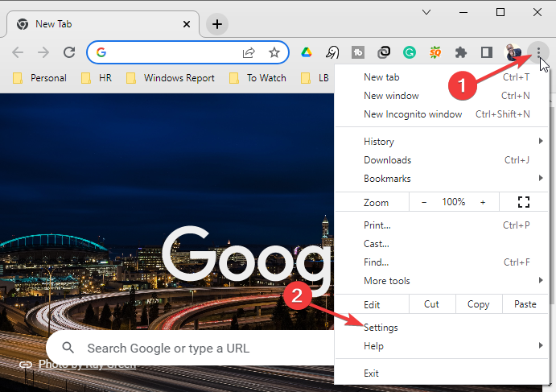Click the fullscreen icon in the Zoom row
Screen dimensions: 556x392
coord(524,202)
